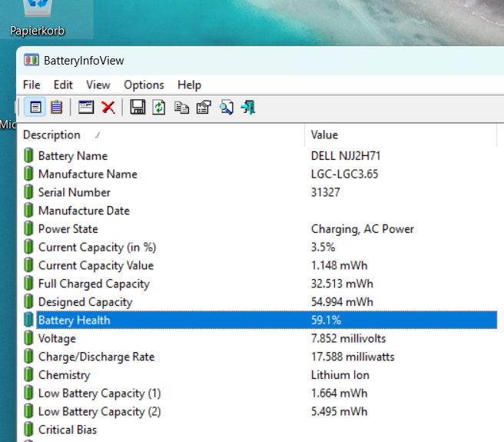Click the value Lithium Ion
The image size is (504, 442).
point(340,375)
